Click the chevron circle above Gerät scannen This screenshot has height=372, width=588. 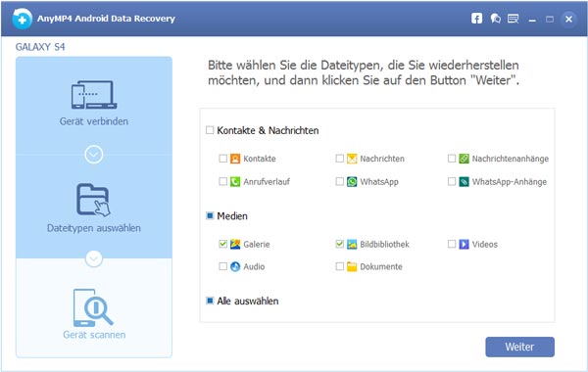click(x=94, y=258)
